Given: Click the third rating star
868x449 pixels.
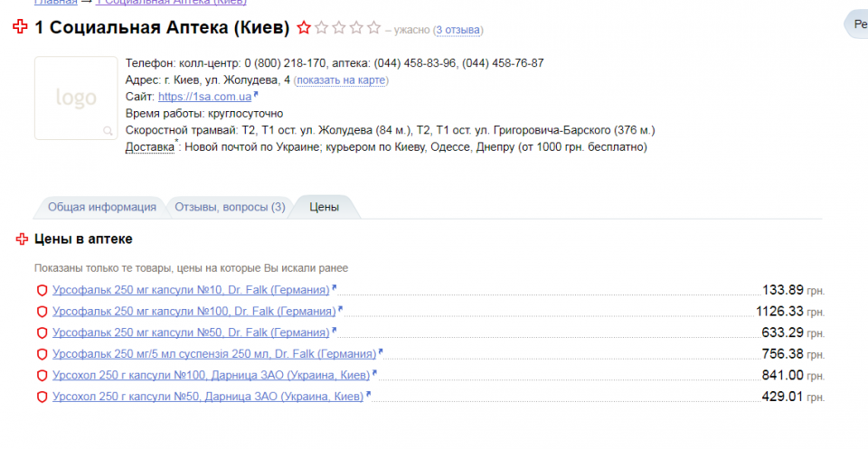Looking at the screenshot, I should pyautogui.click(x=339, y=28).
